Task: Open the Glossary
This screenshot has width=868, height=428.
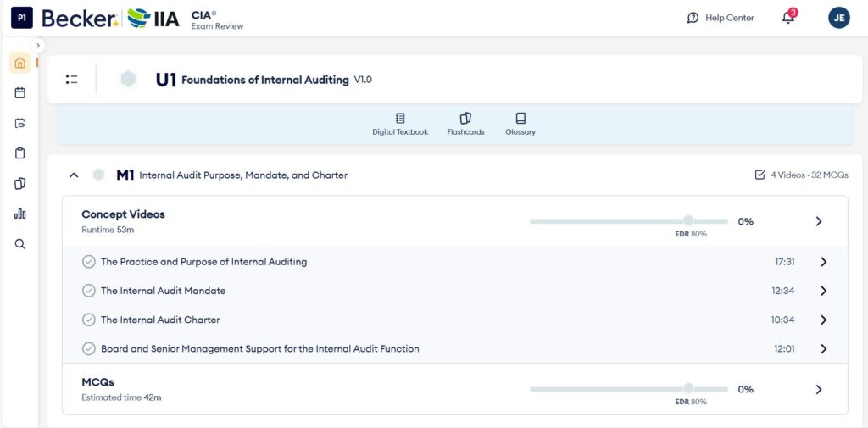Action: tap(520, 125)
